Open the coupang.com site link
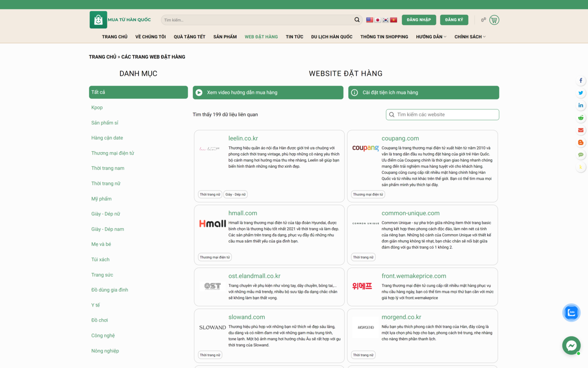 pos(400,138)
